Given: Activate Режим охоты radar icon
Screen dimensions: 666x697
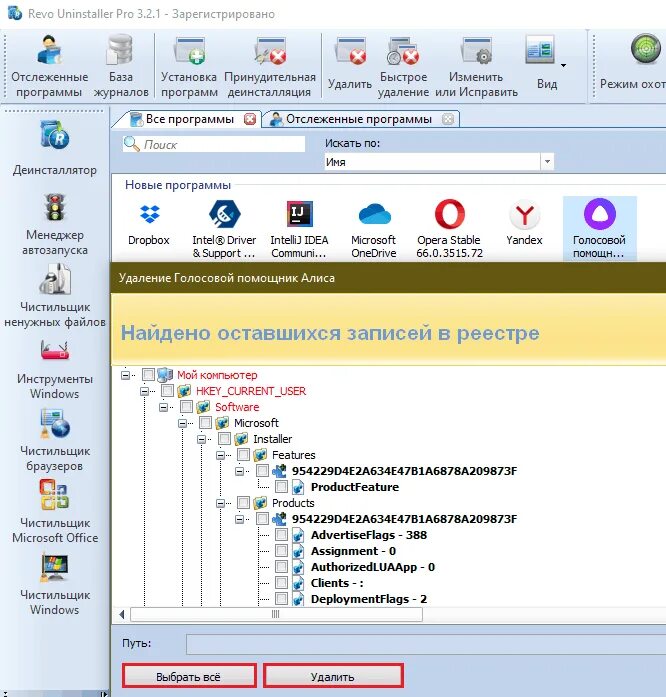Looking at the screenshot, I should tap(646, 49).
